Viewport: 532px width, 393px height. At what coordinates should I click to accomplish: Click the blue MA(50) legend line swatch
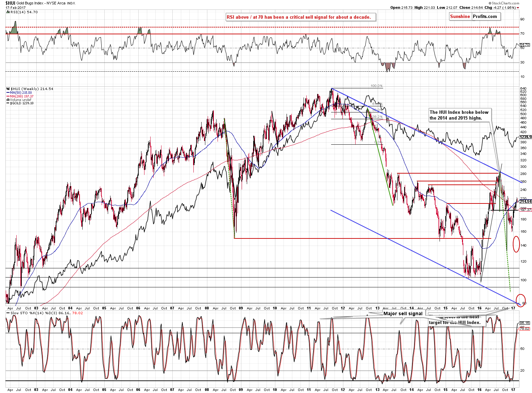click(8, 93)
